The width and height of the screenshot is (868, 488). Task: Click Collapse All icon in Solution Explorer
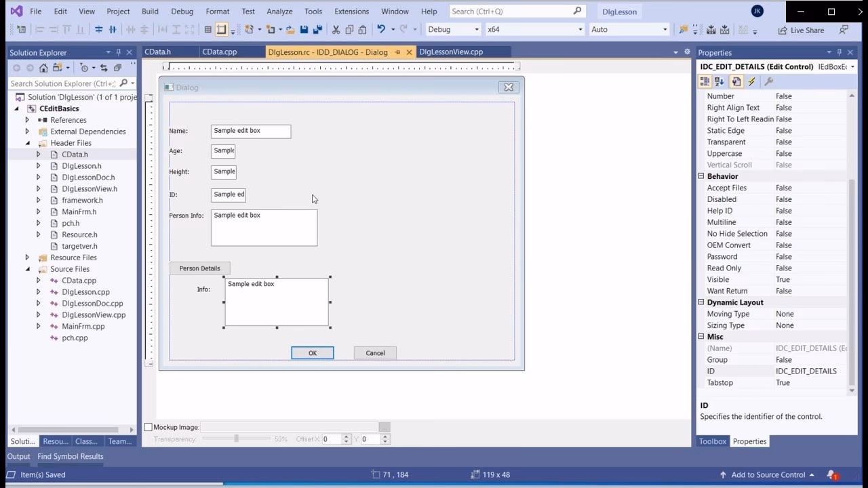point(117,68)
